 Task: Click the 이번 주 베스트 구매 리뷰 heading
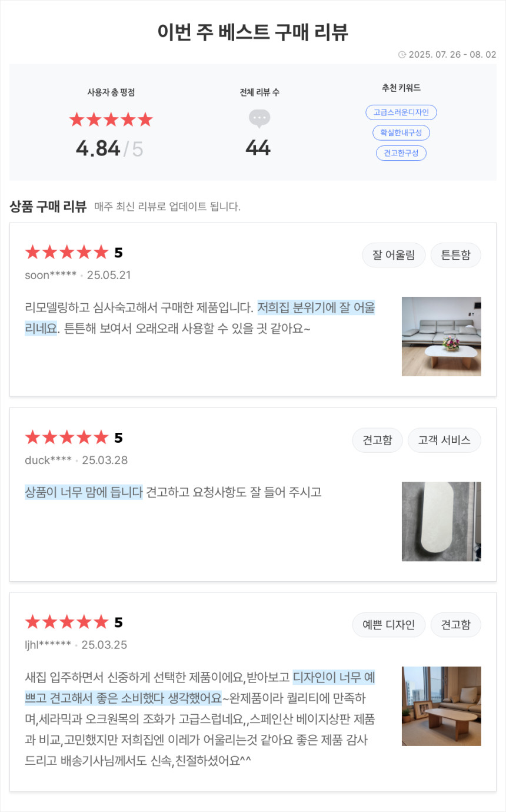click(x=253, y=32)
